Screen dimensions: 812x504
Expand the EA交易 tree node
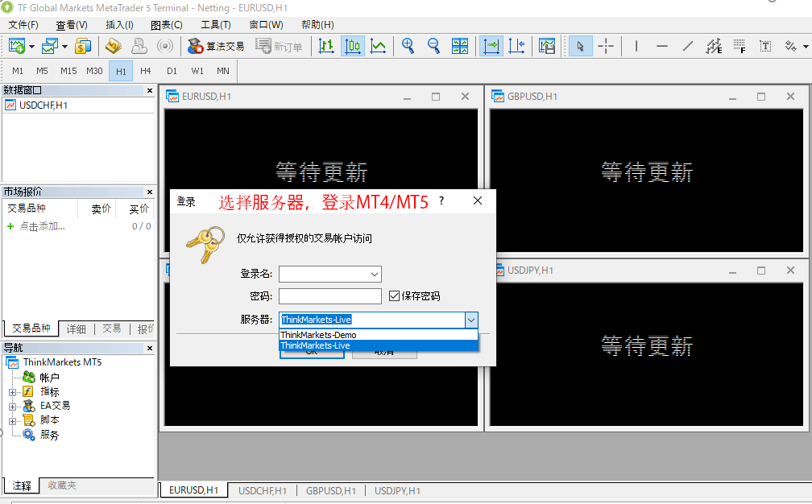pos(12,407)
